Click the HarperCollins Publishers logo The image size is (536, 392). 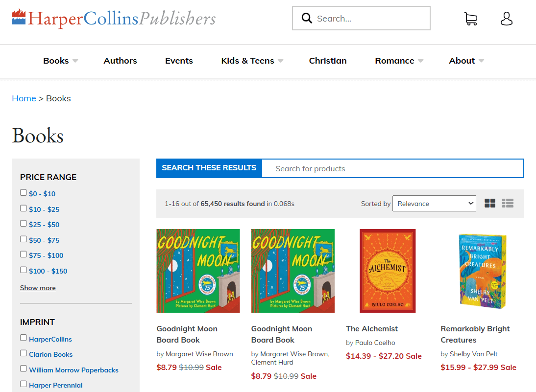tap(114, 19)
